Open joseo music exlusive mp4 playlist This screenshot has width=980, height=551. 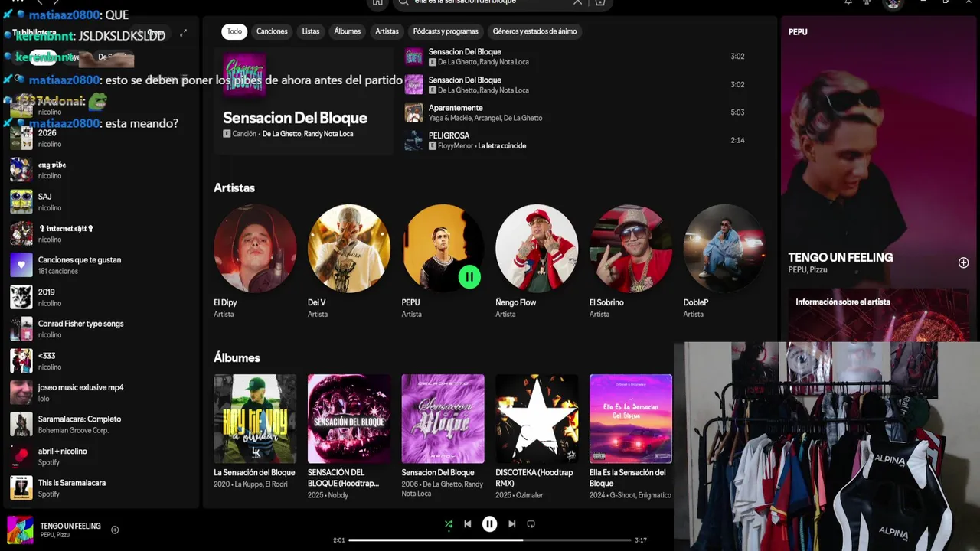pos(101,393)
